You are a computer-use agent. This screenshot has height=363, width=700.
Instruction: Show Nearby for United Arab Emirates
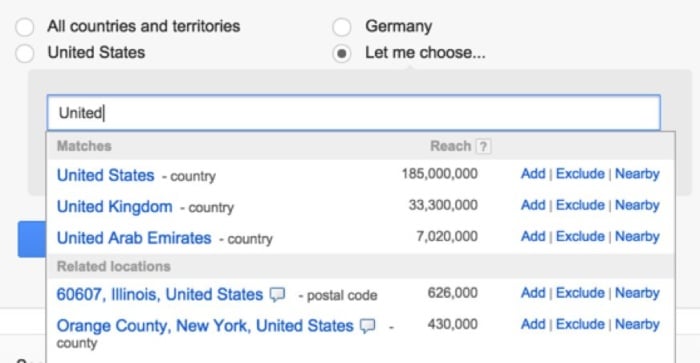pos(637,236)
